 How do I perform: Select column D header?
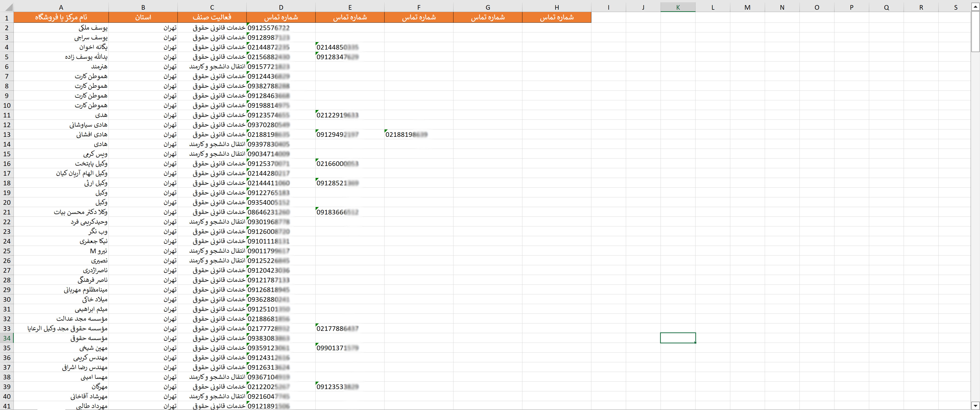click(x=281, y=7)
